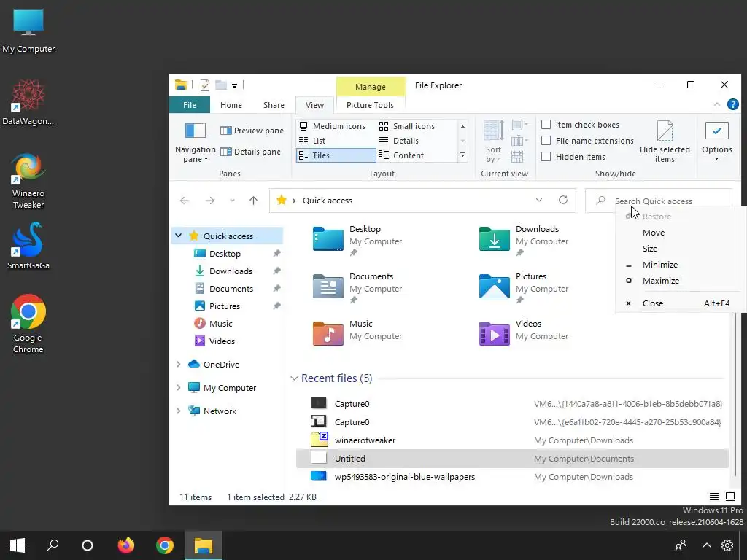Viewport: 747px width, 560px height.
Task: Open the Sort by dropdown
Action: tap(493, 142)
